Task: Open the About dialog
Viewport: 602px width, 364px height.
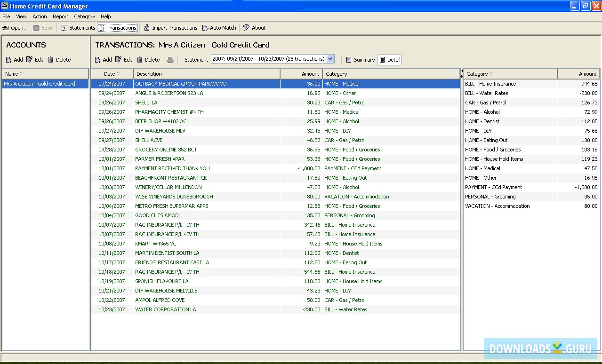Action: (x=254, y=28)
